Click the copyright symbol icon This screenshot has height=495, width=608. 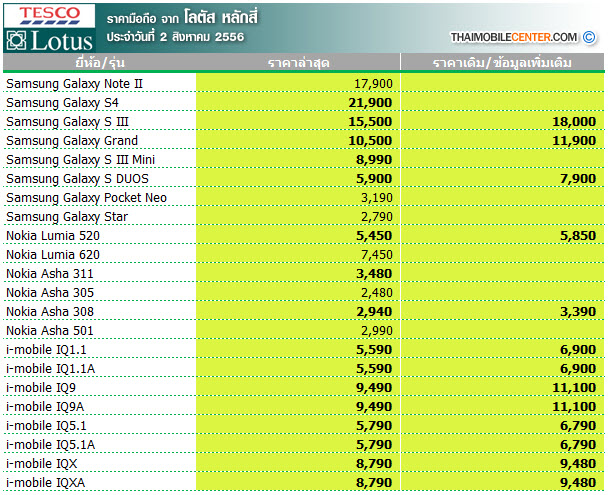coord(589,37)
